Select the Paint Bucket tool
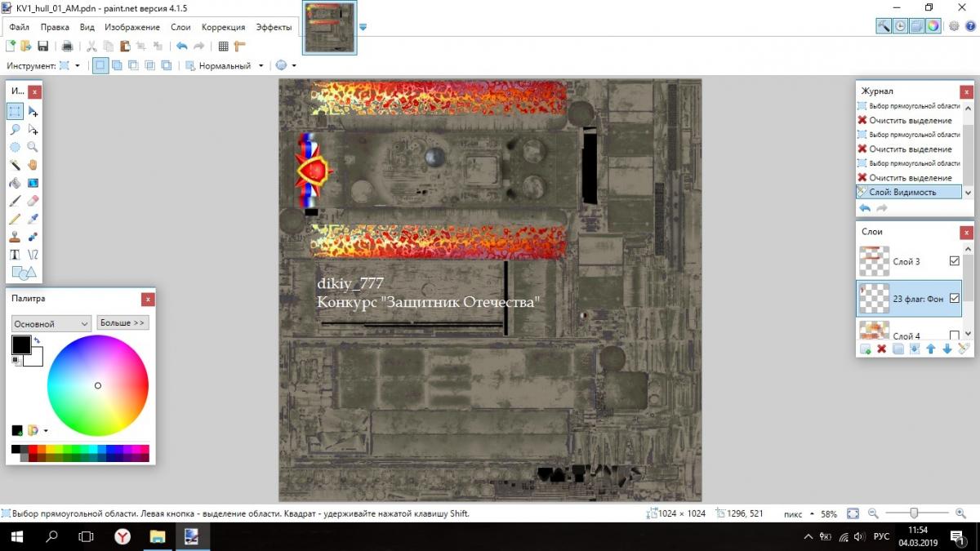 pos(15,183)
